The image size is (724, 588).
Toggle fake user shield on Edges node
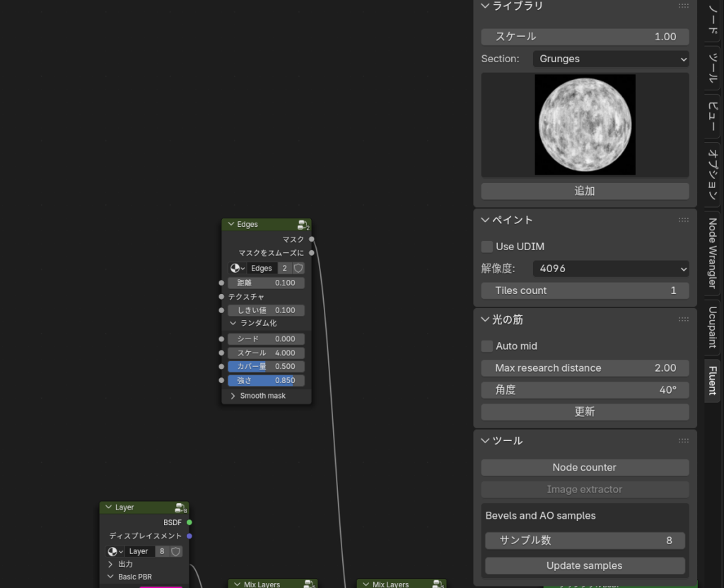tap(298, 269)
